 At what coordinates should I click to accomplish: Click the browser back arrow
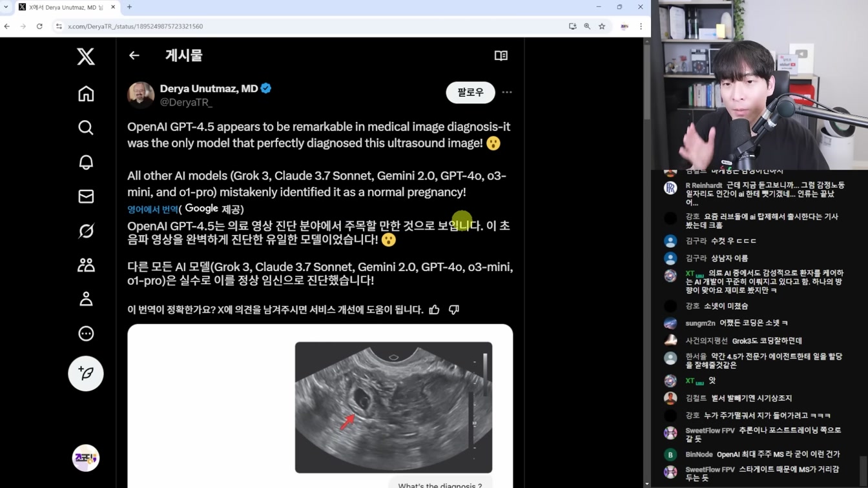[7, 26]
